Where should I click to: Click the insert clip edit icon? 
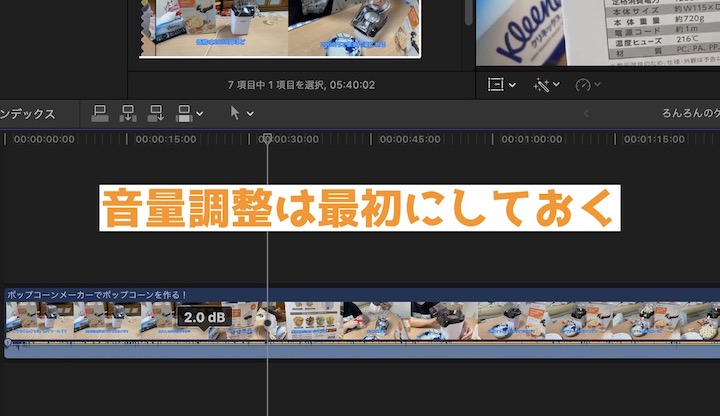pos(128,113)
